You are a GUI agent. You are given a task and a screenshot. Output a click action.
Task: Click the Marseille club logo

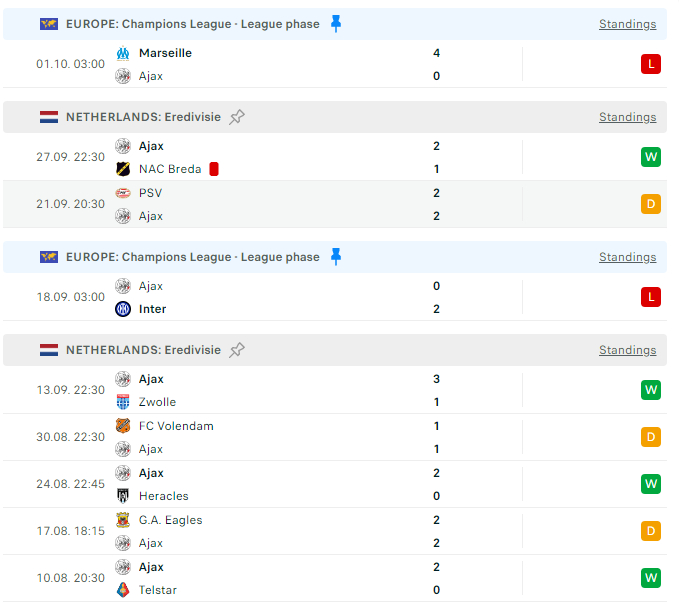(123, 53)
